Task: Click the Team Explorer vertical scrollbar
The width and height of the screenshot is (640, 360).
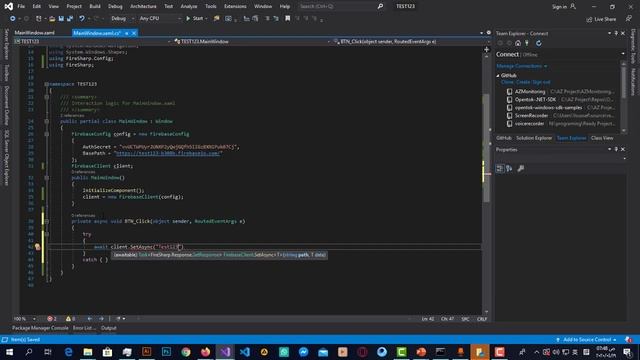Action: [x=623, y=82]
